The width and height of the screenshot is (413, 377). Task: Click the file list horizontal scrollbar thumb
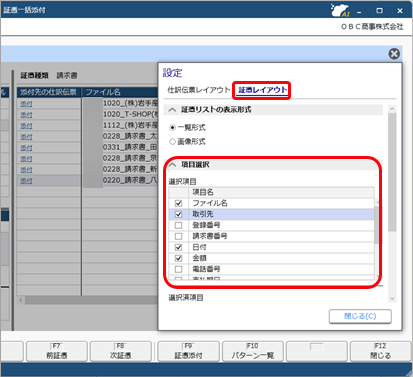(x=92, y=300)
